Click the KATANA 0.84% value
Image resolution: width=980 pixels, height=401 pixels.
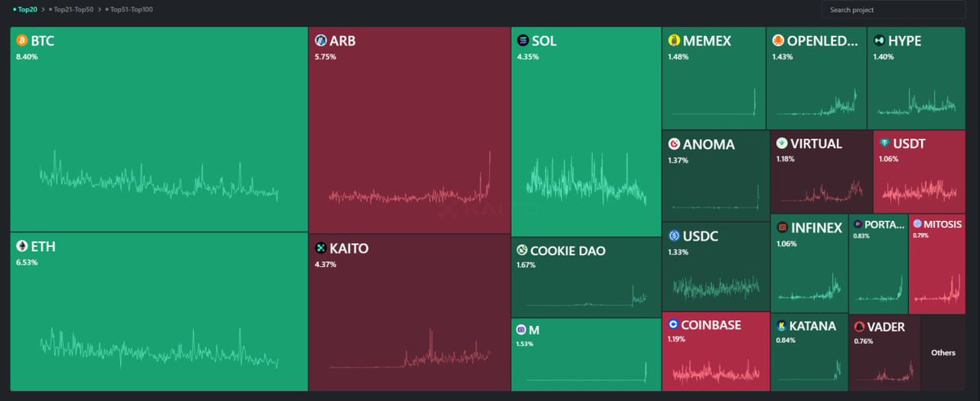(785, 340)
